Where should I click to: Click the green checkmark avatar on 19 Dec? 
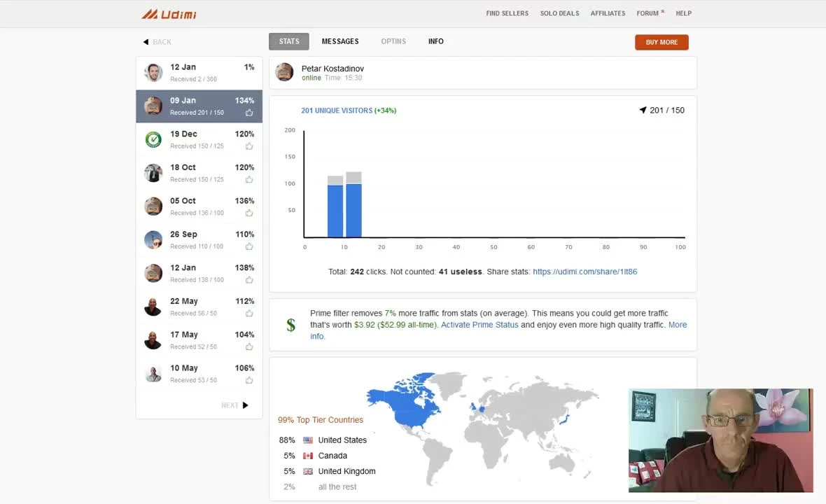click(153, 139)
